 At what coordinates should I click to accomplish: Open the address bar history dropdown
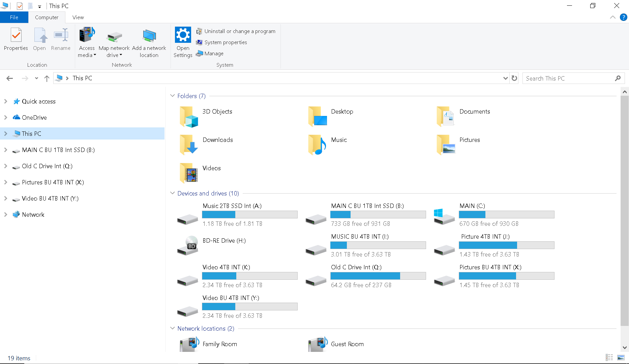505,78
